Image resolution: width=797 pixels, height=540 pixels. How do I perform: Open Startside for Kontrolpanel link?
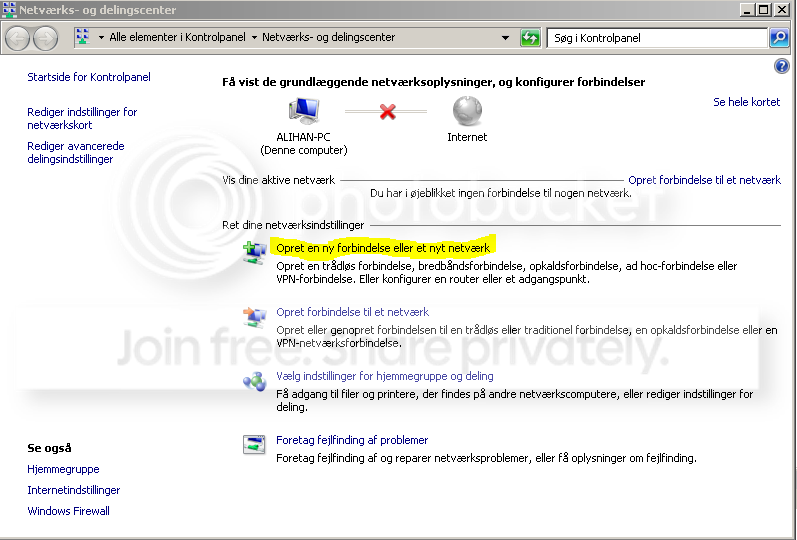pyautogui.click(x=89, y=77)
